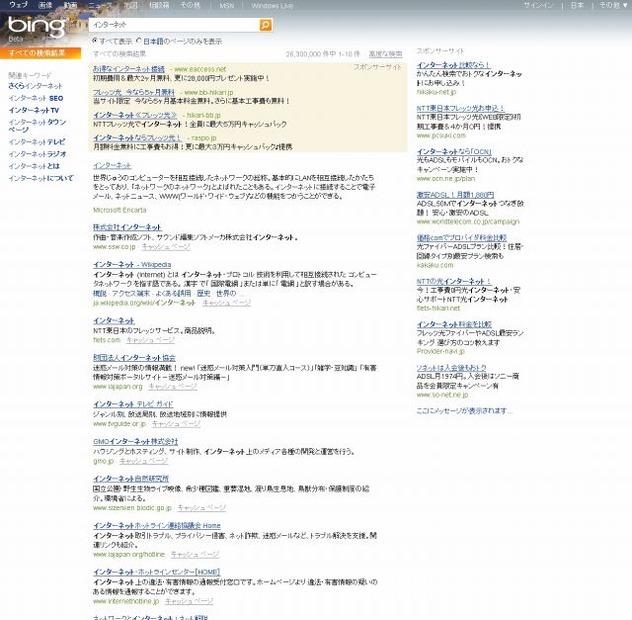Open the 地図 tab in top navigation

(x=130, y=5)
